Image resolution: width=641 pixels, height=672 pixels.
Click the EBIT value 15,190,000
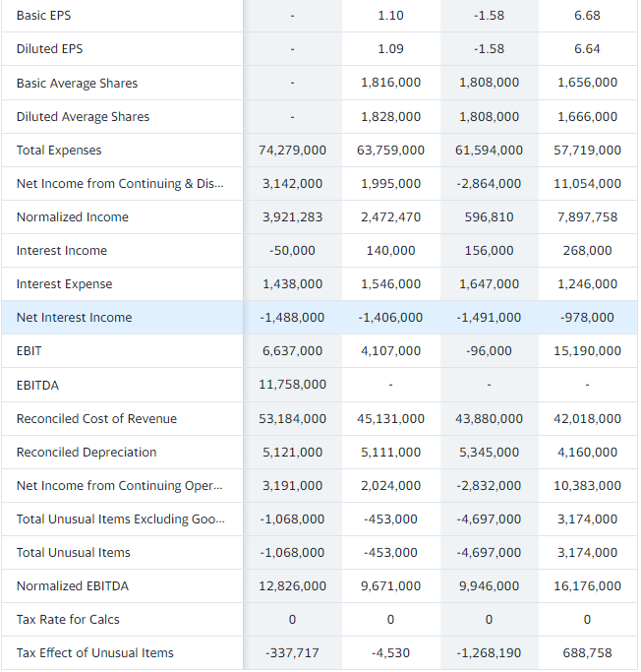(587, 351)
